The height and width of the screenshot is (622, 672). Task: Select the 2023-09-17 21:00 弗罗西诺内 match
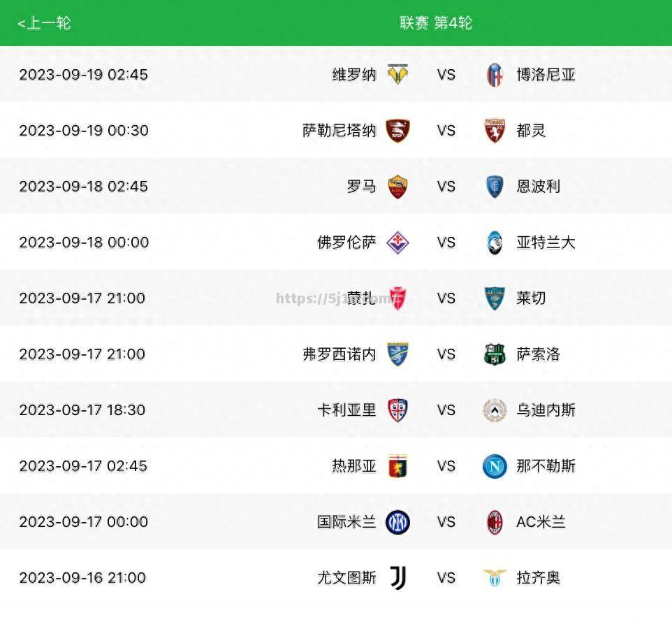click(336, 354)
